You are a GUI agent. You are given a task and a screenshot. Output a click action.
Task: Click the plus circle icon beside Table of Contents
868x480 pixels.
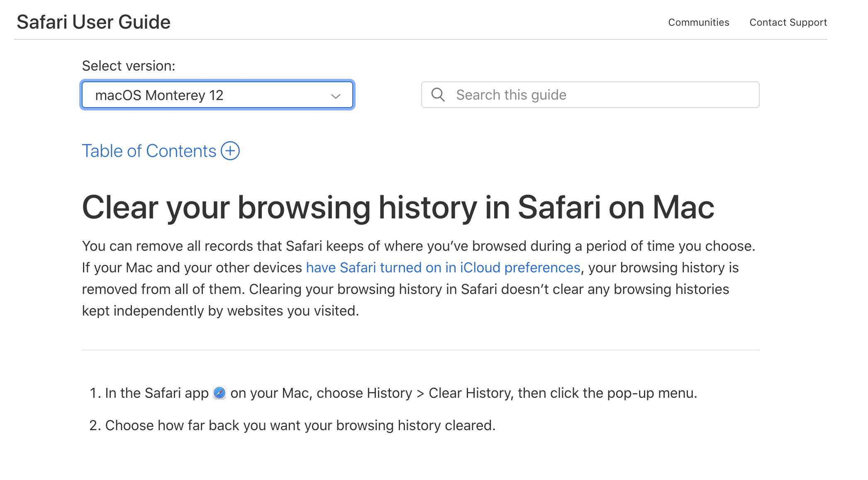[230, 151]
